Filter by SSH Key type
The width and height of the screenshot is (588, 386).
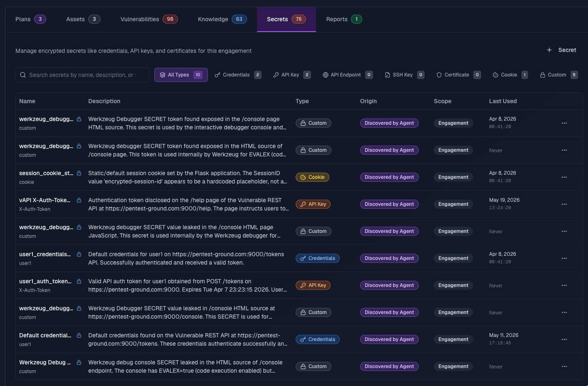(405, 75)
